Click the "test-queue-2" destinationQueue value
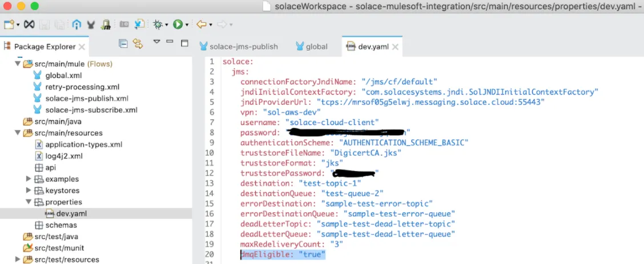The image size is (644, 264). coord(353,193)
